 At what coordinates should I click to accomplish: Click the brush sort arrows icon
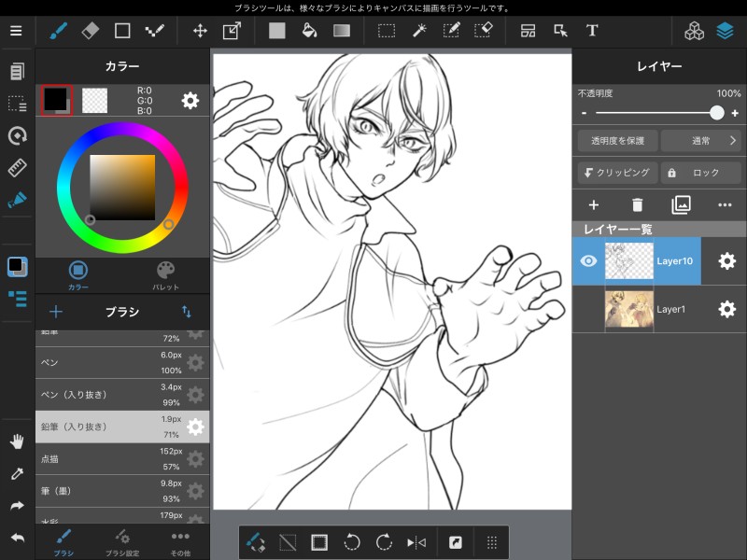click(x=186, y=312)
